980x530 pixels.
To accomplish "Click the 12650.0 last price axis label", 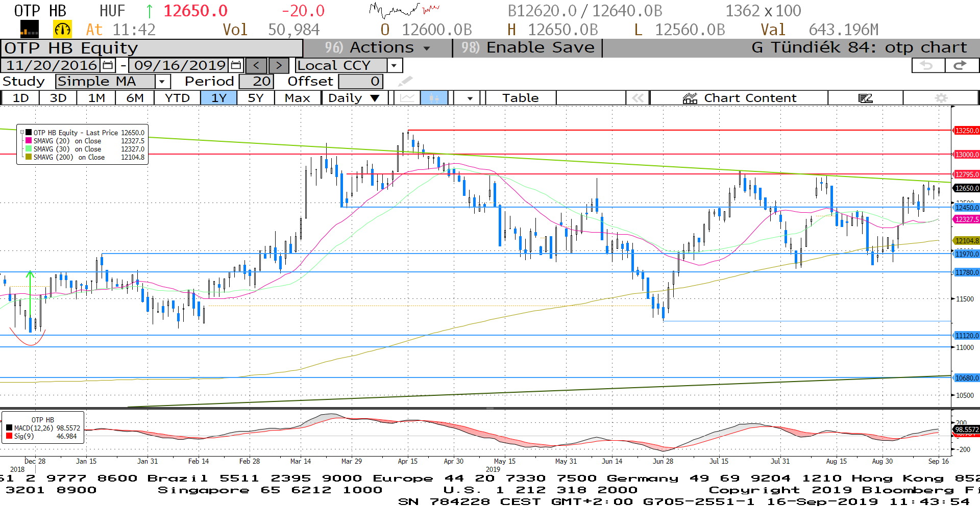I will (967, 188).
